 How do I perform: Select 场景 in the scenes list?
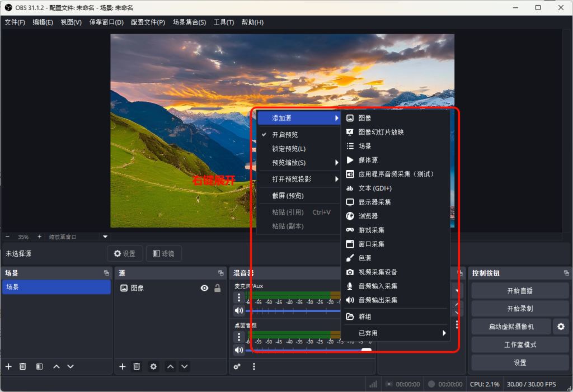pyautogui.click(x=56, y=286)
